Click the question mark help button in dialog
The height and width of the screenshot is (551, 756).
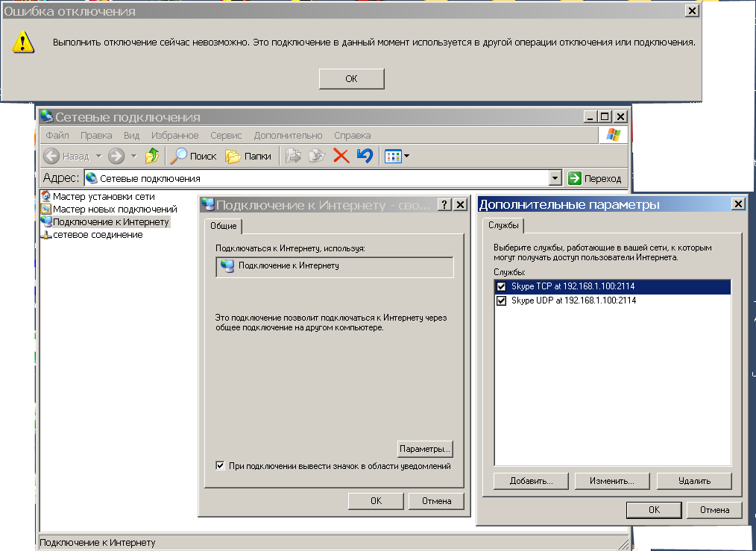click(x=443, y=205)
